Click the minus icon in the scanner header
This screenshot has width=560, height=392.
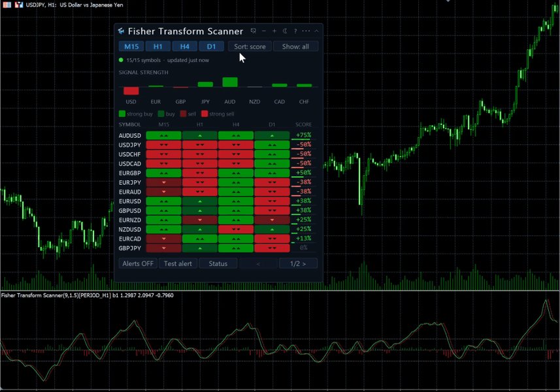(x=264, y=31)
